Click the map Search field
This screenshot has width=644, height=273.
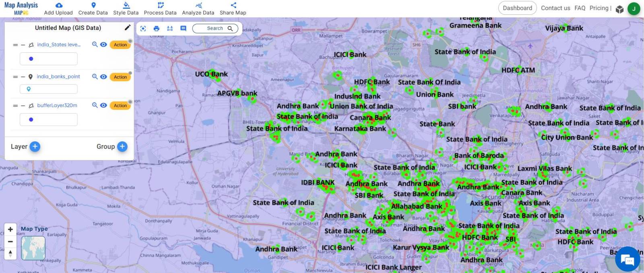215,28
